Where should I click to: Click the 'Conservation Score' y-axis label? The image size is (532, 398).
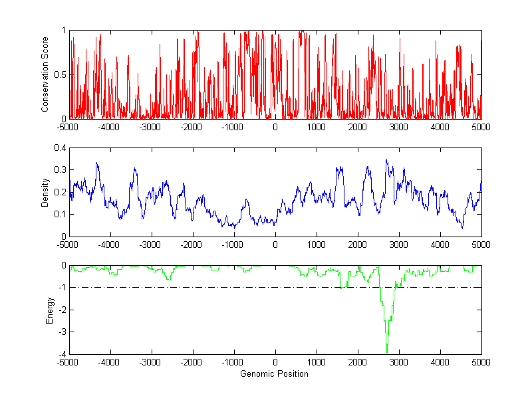pyautogui.click(x=45, y=74)
